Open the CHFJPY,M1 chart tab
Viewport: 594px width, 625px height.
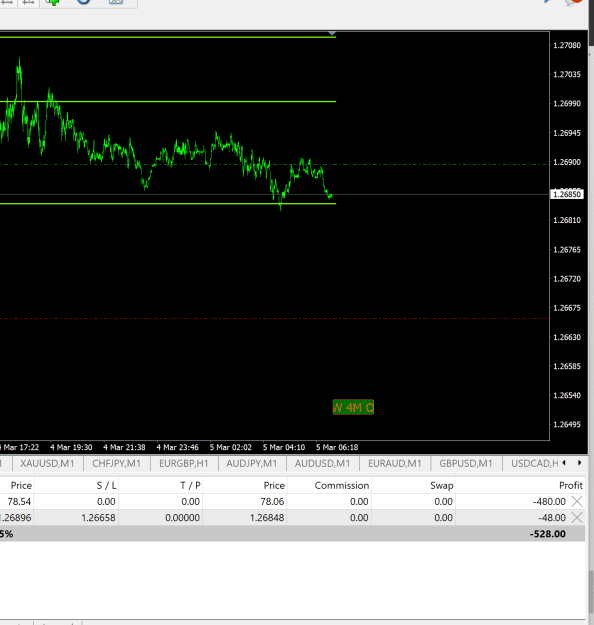(116, 463)
